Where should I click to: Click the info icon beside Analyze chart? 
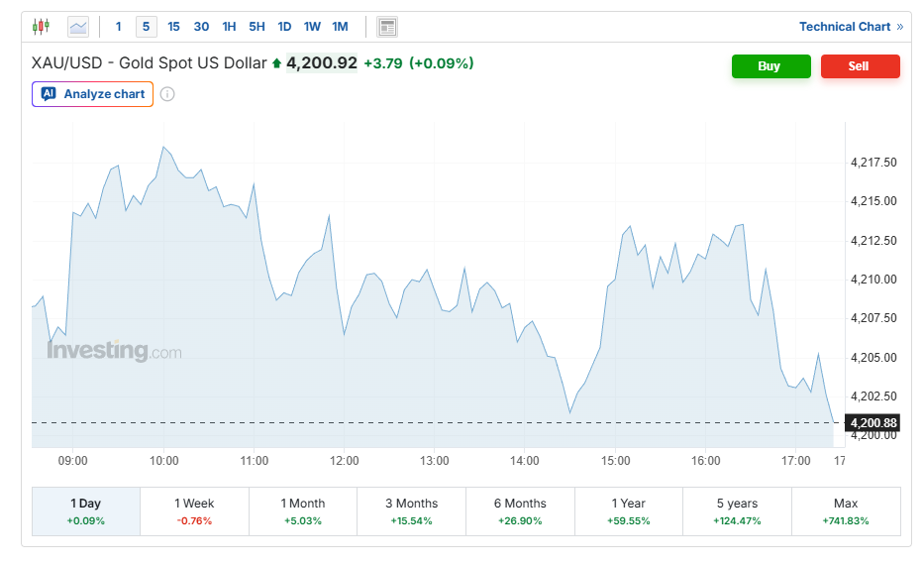point(167,94)
